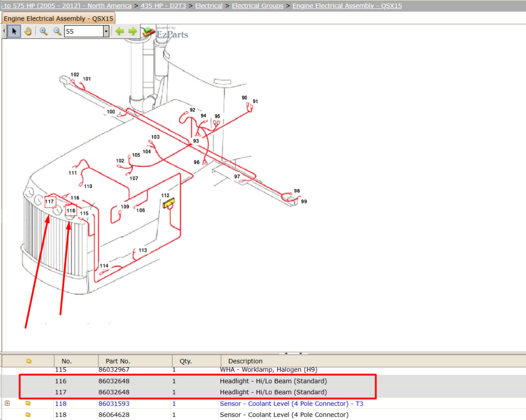Click callout 110 in the diagram

(88, 186)
